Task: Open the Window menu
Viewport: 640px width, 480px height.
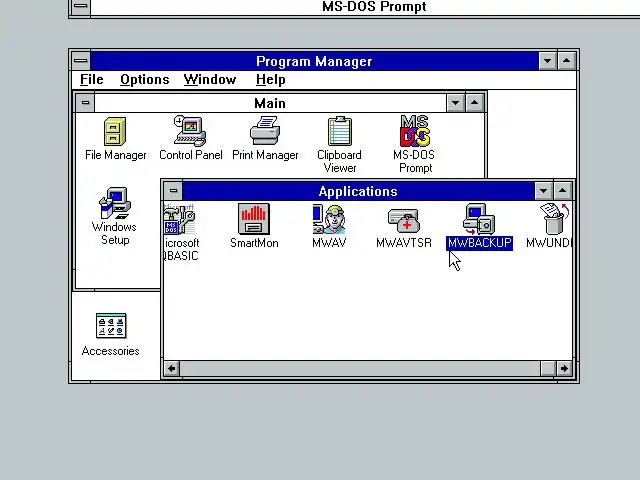Action: (210, 80)
